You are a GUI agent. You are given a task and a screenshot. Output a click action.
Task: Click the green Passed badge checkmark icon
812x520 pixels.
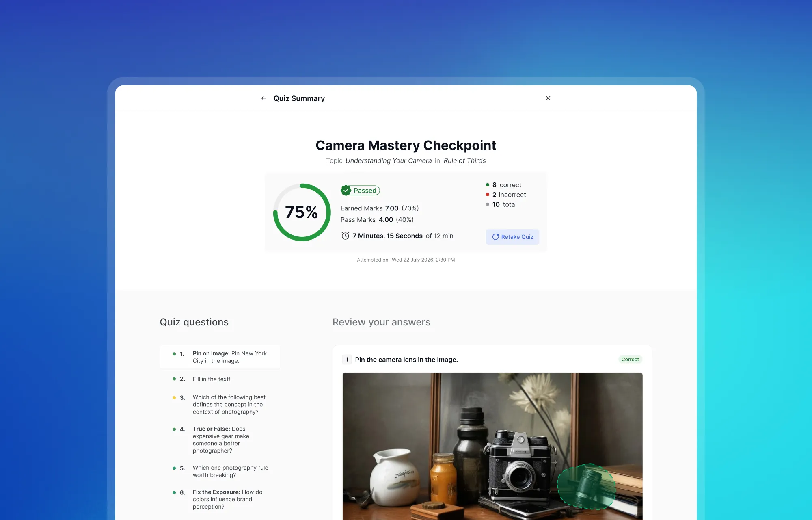point(346,190)
